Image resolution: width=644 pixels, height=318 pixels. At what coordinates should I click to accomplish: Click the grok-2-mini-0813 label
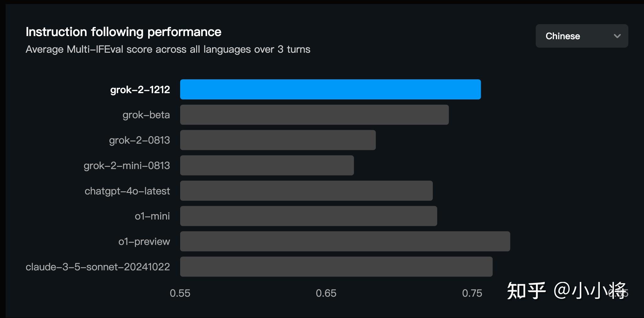[126, 166]
